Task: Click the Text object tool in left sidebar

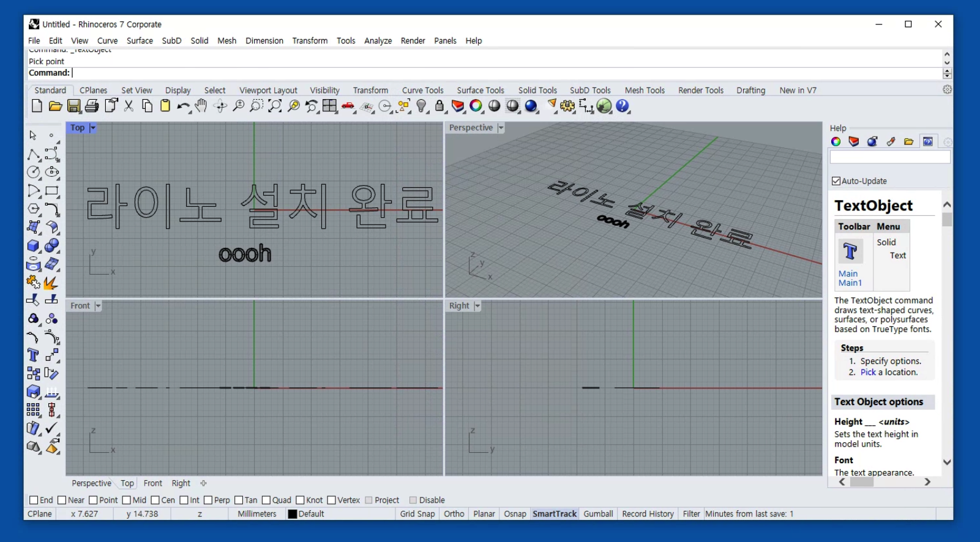Action: point(33,355)
